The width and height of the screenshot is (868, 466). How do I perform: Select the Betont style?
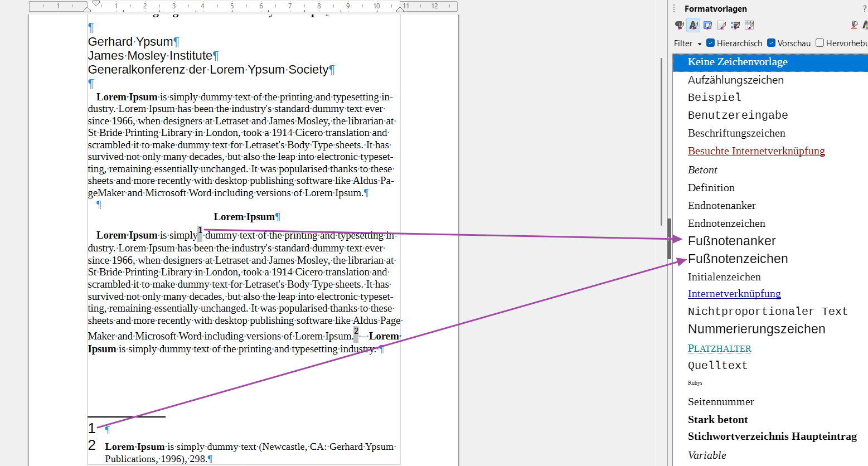[x=702, y=170]
